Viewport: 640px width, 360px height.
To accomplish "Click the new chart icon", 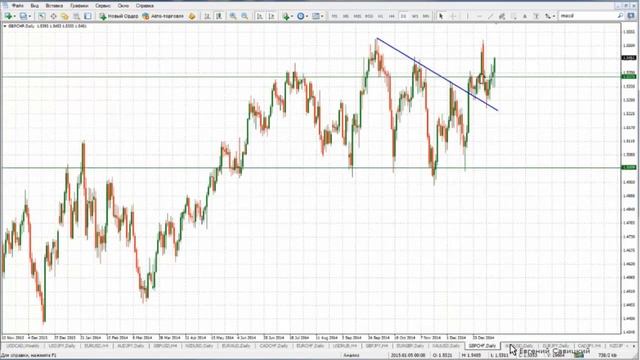I will pos(8,16).
